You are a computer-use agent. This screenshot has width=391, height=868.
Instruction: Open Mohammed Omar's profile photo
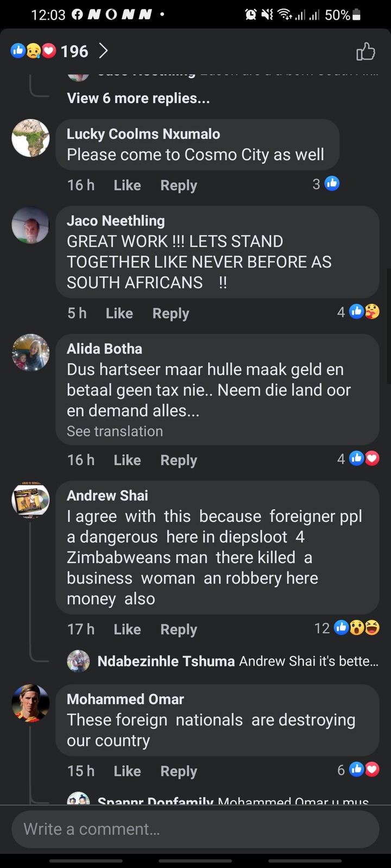coord(31,704)
